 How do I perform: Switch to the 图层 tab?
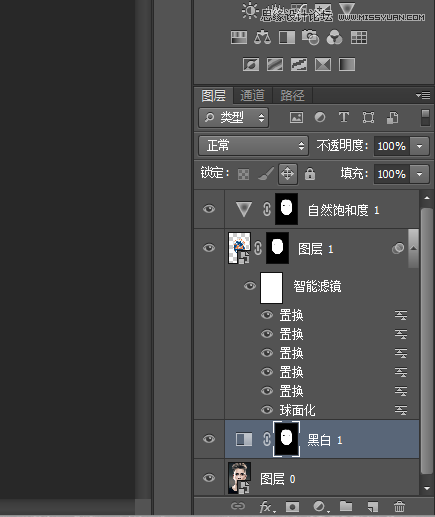(213, 96)
